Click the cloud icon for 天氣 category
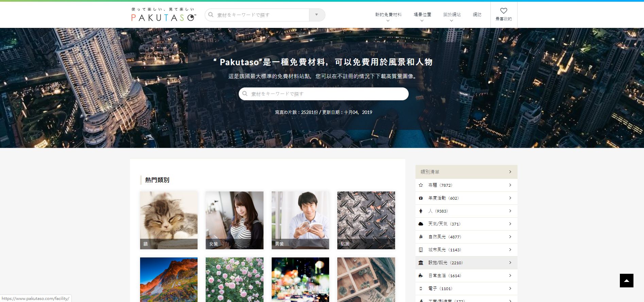644x302 pixels. click(421, 224)
